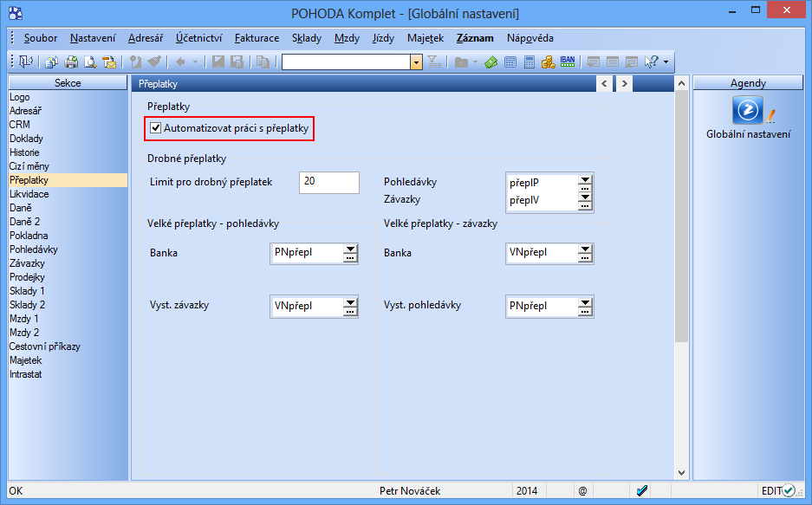Image resolution: width=812 pixels, height=505 pixels.
Task: Click the vertical scrollbar thumb of the form
Action: point(681,217)
